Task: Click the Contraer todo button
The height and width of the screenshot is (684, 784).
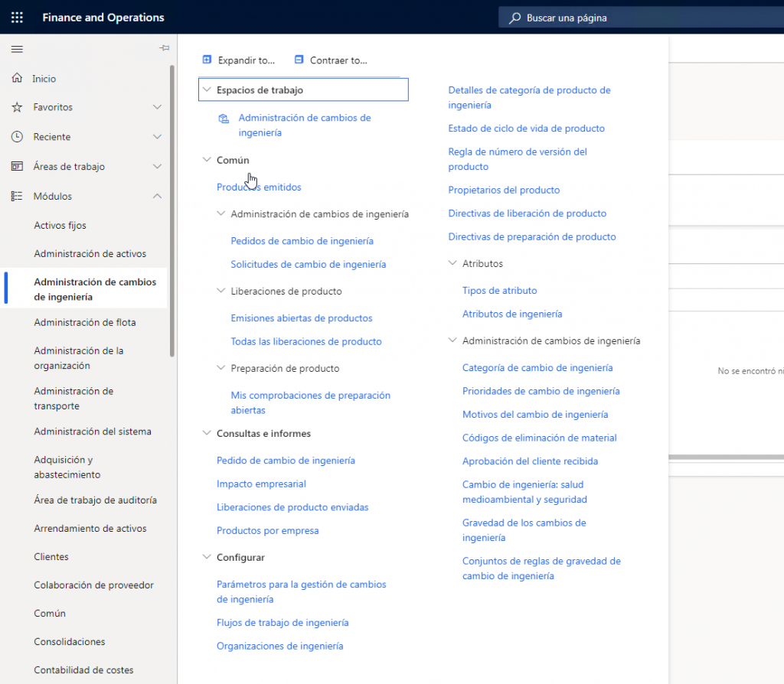Action: tap(331, 60)
